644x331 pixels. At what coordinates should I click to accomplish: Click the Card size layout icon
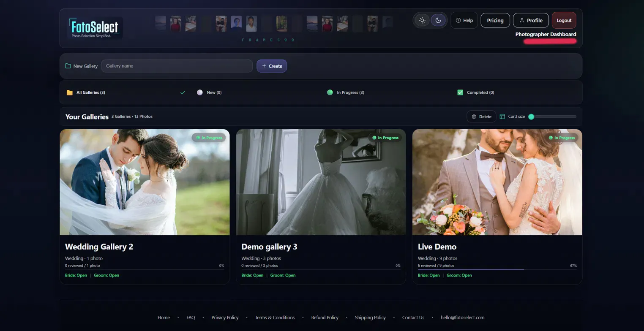pos(502,117)
